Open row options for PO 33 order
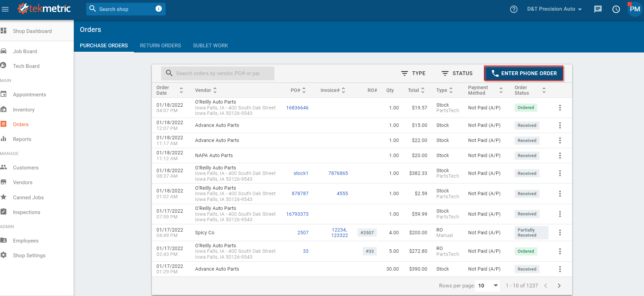Image resolution: width=644 pixels, height=296 pixels. click(x=560, y=251)
